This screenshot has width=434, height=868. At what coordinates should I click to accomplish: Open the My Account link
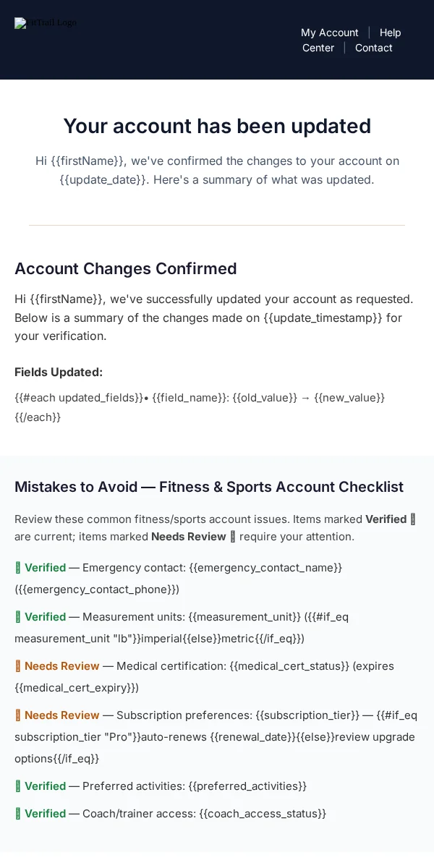330,33
